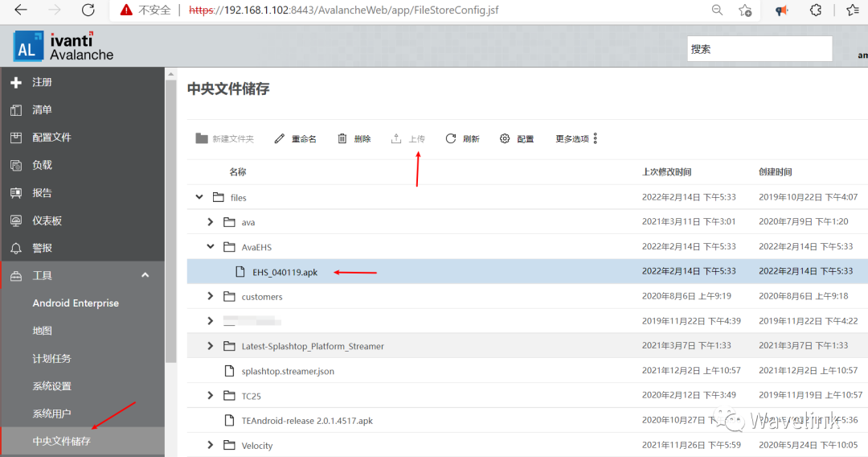Open Android Enterprise in the sidebar
The width and height of the screenshot is (868, 457).
76,303
